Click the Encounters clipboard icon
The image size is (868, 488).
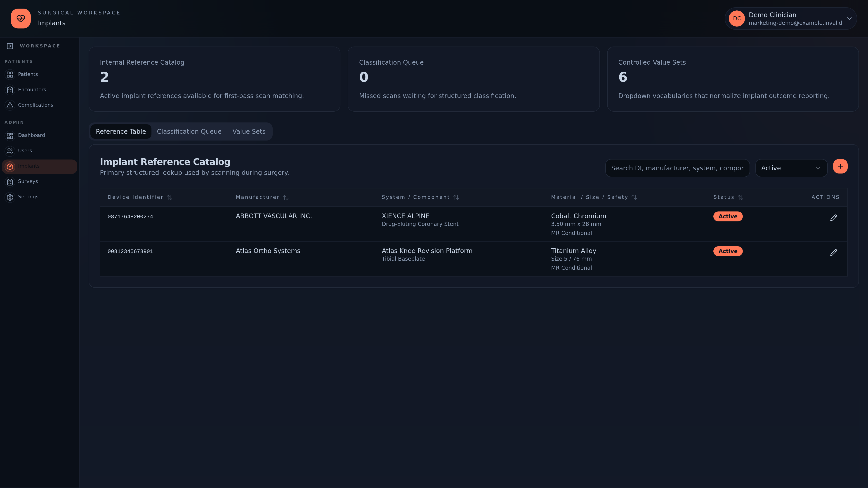click(x=10, y=90)
